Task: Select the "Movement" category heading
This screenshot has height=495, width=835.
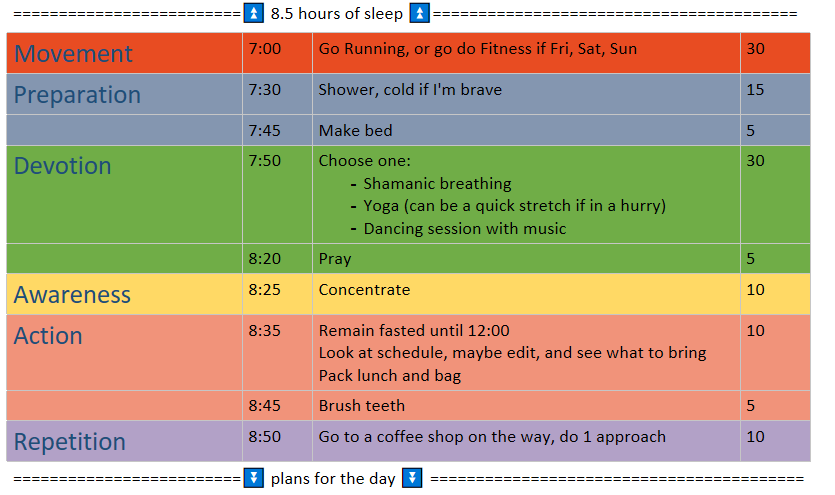Action: pyautogui.click(x=74, y=54)
